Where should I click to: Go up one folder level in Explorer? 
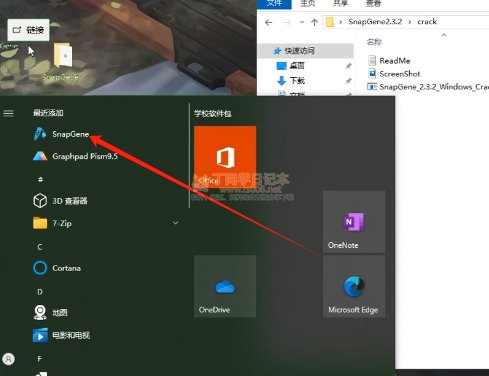(x=314, y=22)
